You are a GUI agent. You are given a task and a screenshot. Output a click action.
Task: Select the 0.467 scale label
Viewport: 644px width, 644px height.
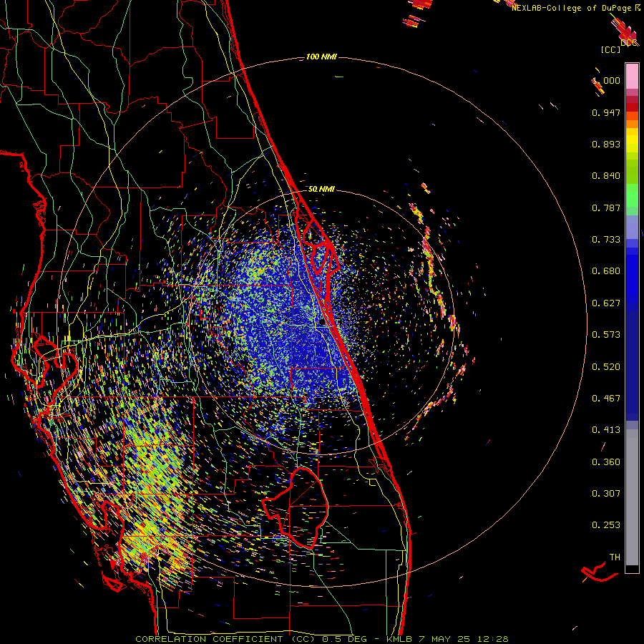coord(606,399)
